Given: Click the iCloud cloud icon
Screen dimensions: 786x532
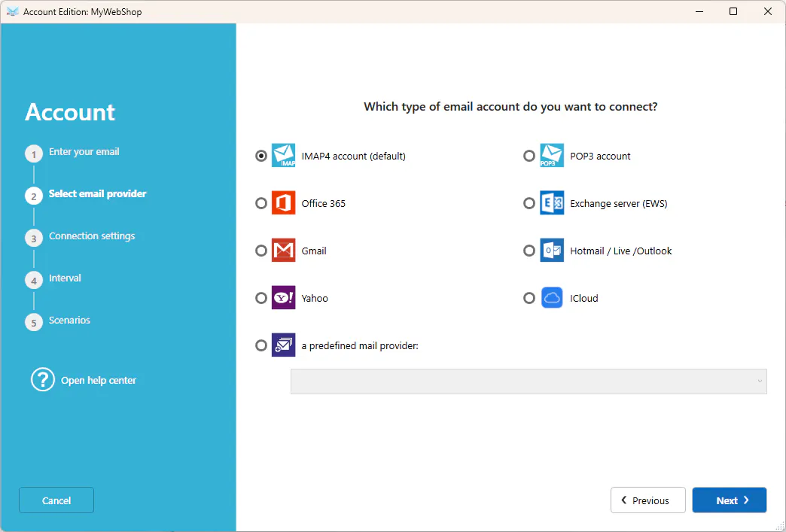Looking at the screenshot, I should pos(551,297).
